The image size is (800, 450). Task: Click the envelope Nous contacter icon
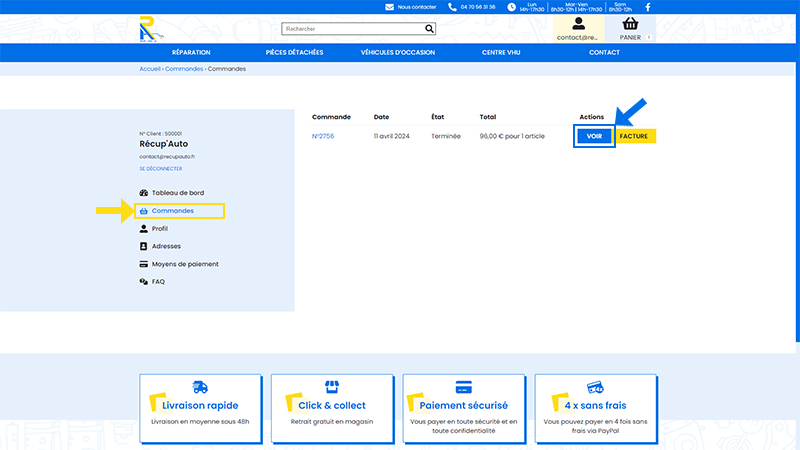(389, 7)
